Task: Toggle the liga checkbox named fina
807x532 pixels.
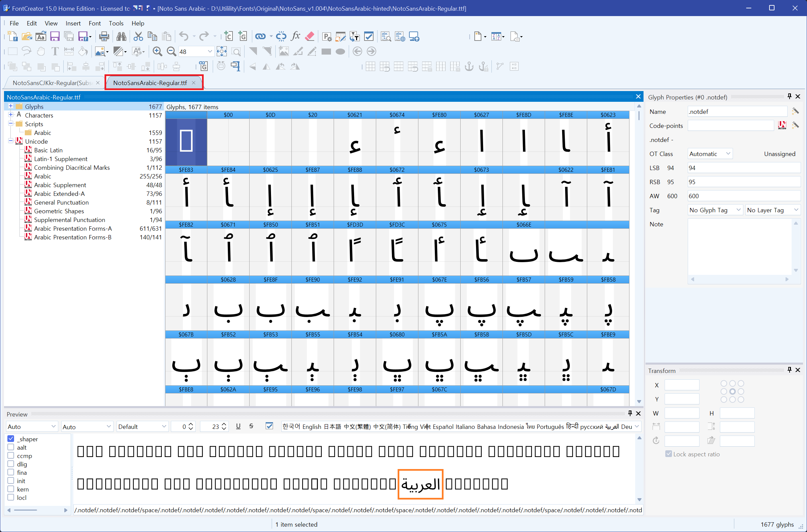Action: [11, 472]
